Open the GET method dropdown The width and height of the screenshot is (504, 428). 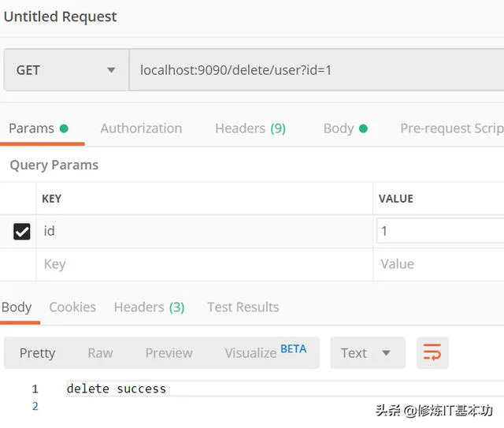point(66,70)
